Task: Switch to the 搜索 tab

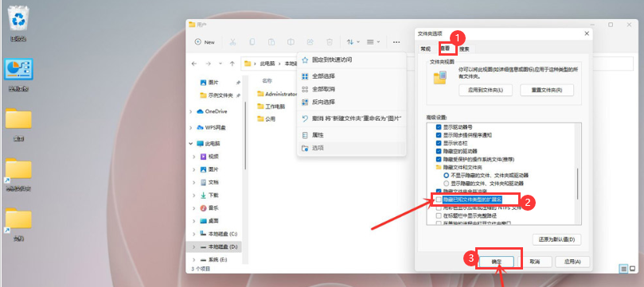Action: click(x=464, y=49)
